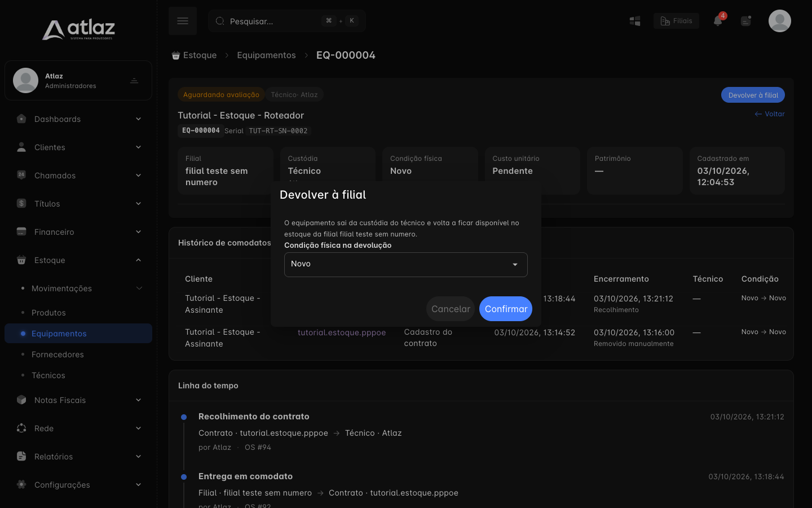Screen dimensions: 812x508
Task: Click the Voltar link
Action: tap(770, 114)
